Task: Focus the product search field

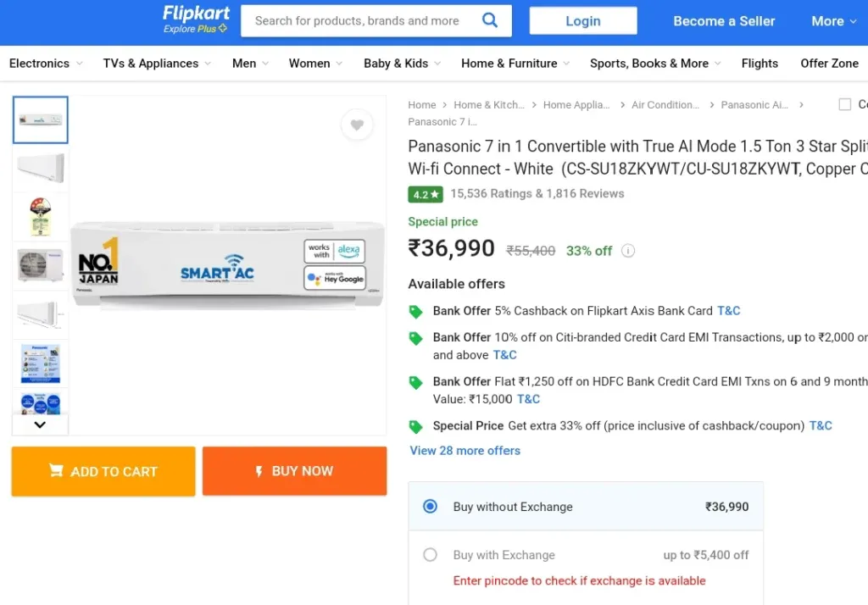Action: click(x=365, y=20)
